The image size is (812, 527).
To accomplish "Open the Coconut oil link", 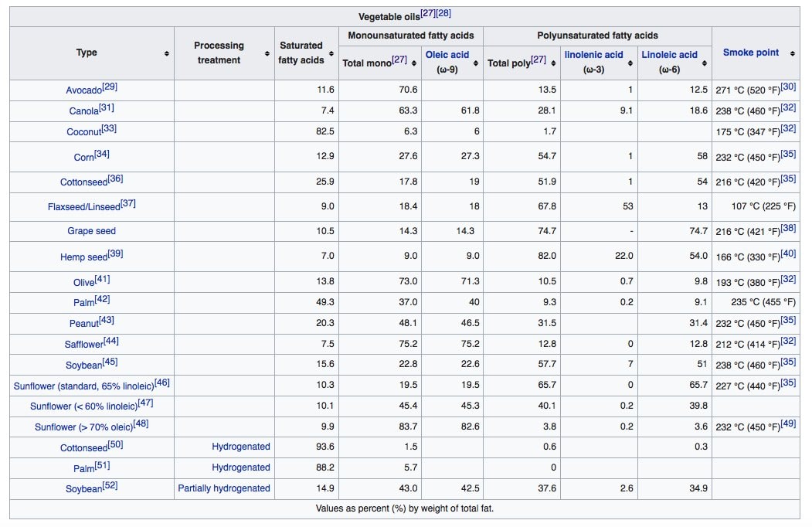I will coord(84,131).
